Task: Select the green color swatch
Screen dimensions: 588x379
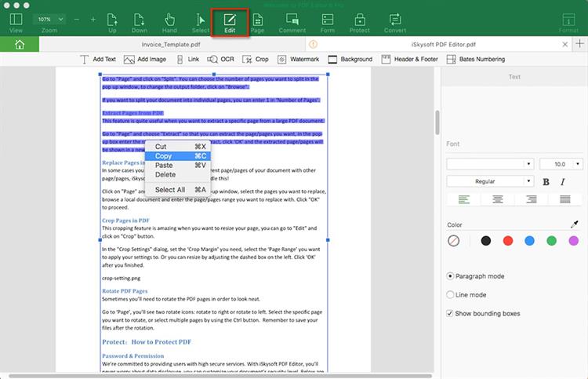Action: (x=552, y=241)
